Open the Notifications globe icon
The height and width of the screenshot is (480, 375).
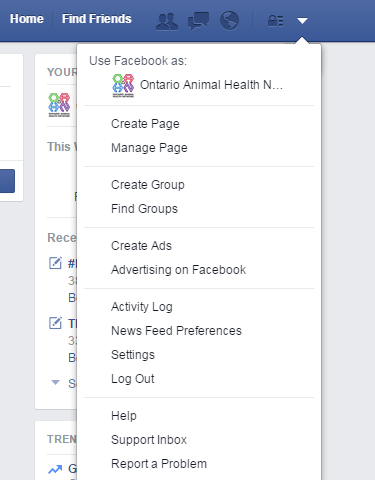coord(229,21)
